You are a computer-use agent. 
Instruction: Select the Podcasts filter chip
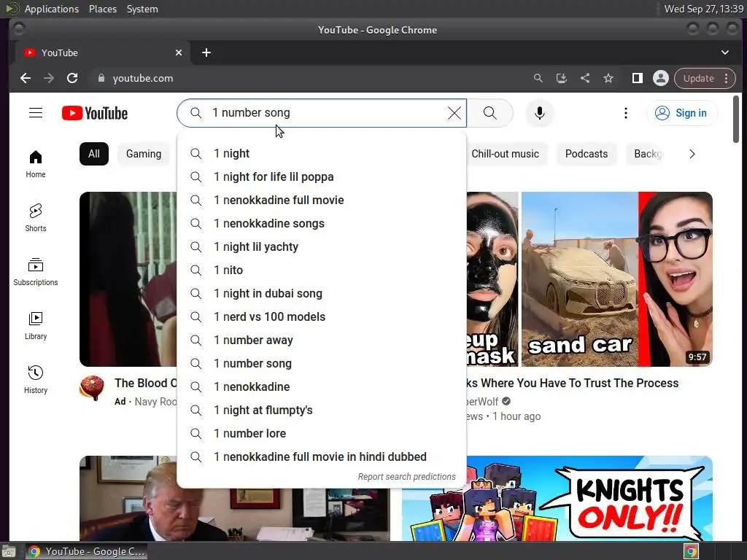click(x=587, y=154)
